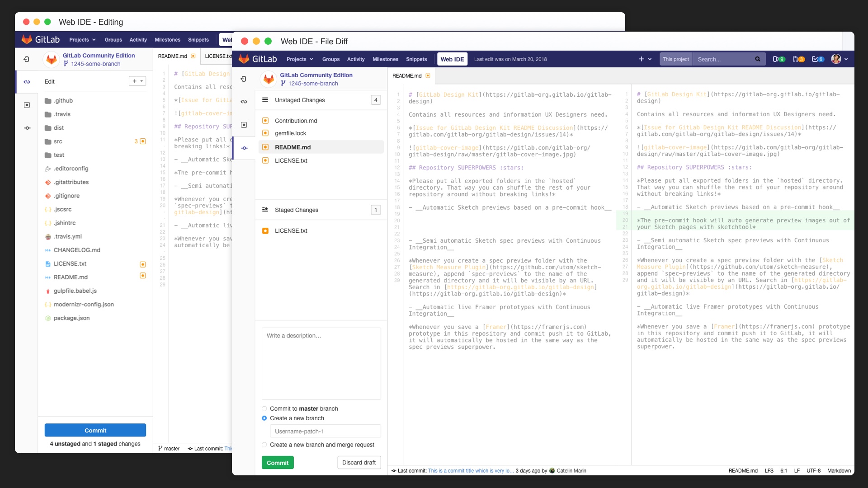
Task: Open issues via the badge-9 icon
Action: [779, 59]
